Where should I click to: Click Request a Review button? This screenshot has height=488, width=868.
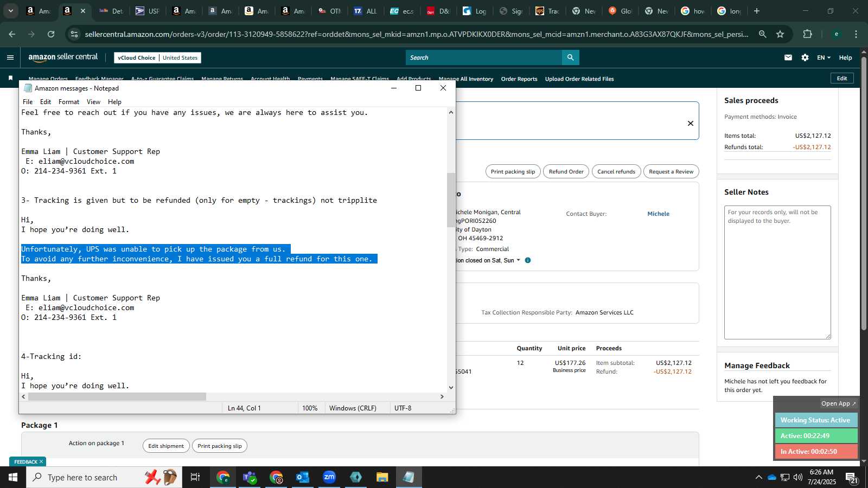(671, 172)
